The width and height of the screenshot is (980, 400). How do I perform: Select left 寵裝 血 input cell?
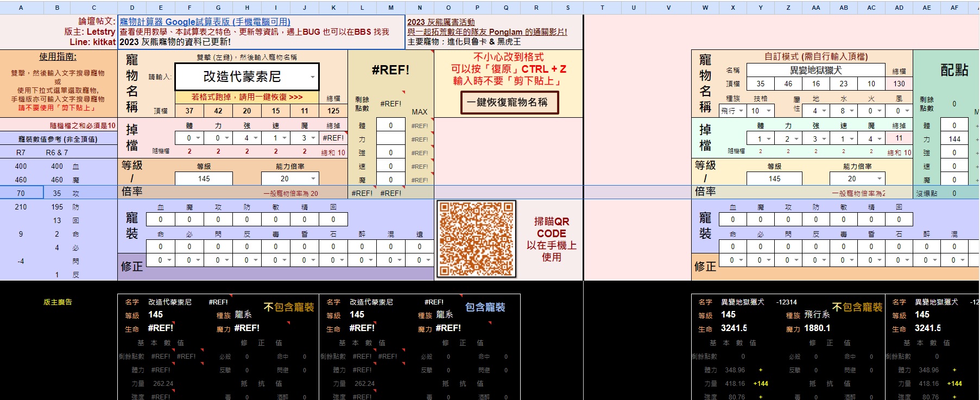[x=161, y=219]
